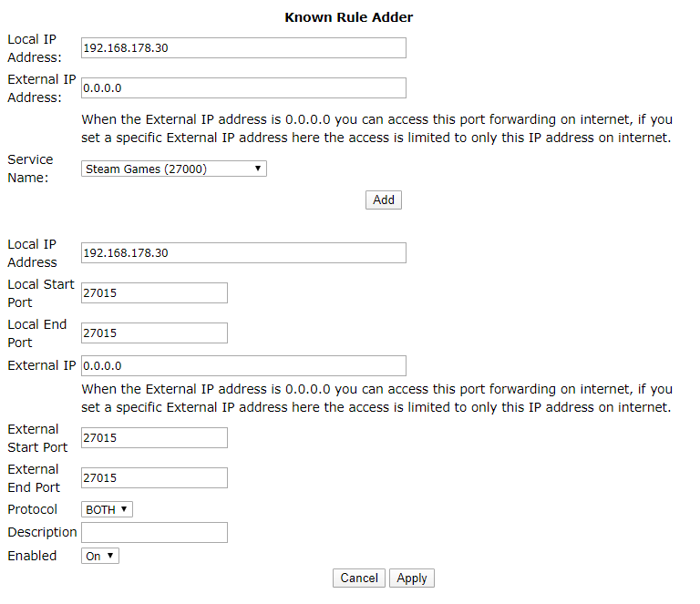Focus the External Start Port field

tap(154, 438)
